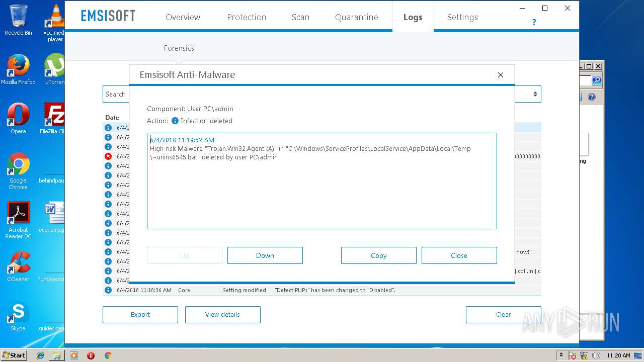The image size is (644, 362).
Task: Click the network tray icon
Action: tap(584, 355)
